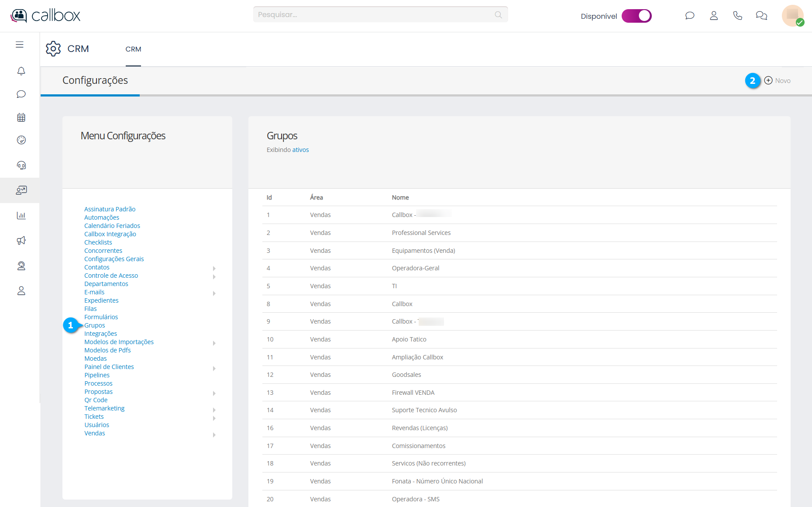Open the calendar icon in sidebar
812x507 pixels.
coord(21,117)
